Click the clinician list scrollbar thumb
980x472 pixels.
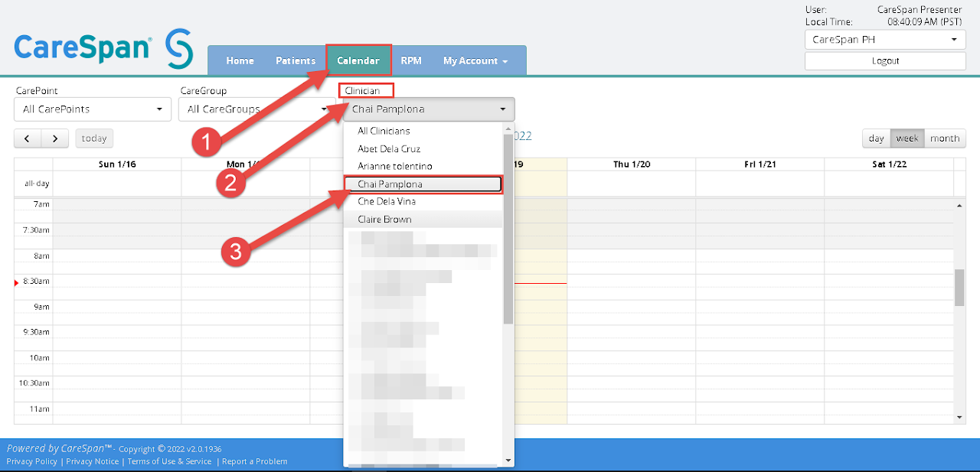pos(508,228)
